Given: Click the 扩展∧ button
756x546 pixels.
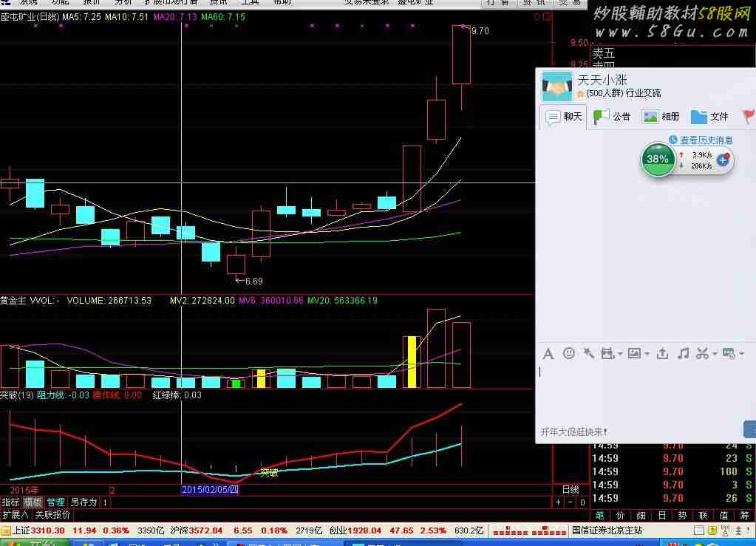Looking at the screenshot, I should pyautogui.click(x=16, y=515).
